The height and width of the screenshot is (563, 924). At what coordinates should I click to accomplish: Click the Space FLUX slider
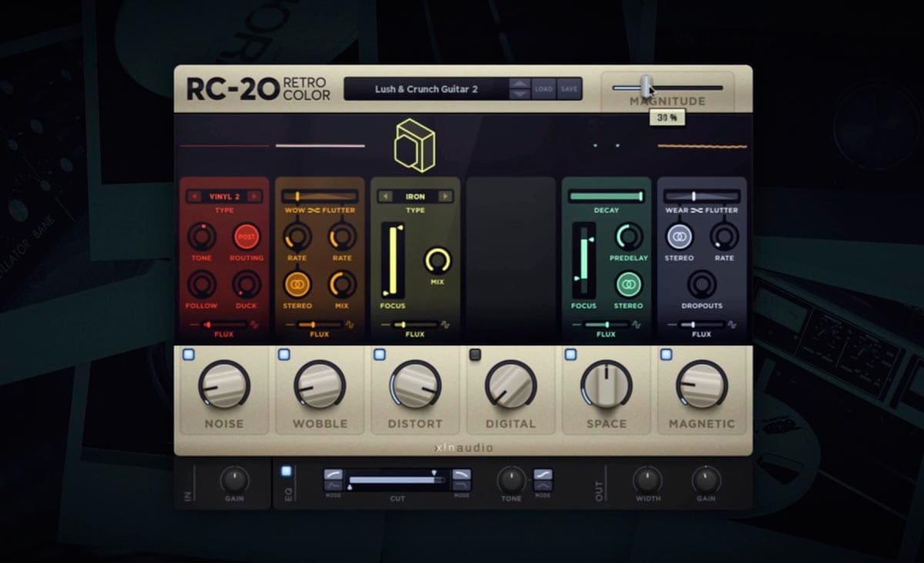point(606,325)
